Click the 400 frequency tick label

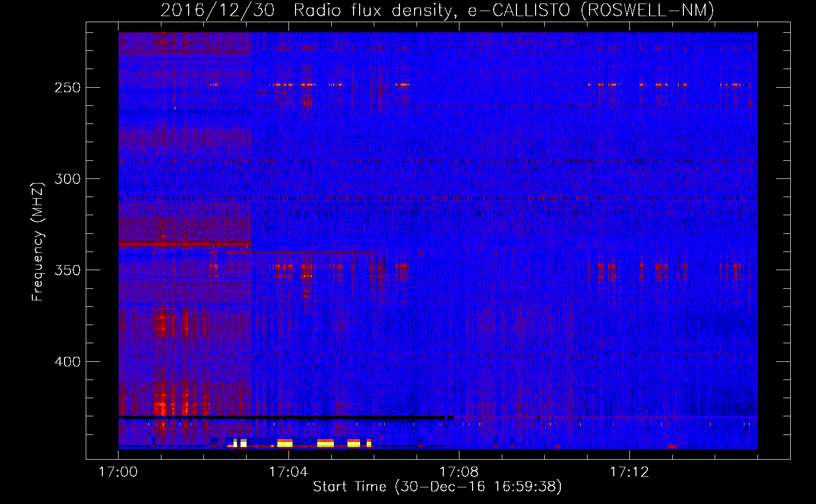pos(68,362)
